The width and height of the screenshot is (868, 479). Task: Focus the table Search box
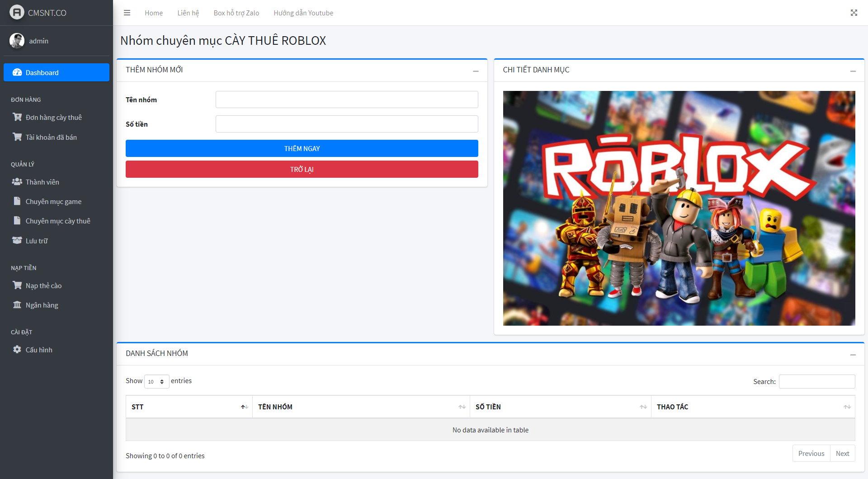click(817, 381)
